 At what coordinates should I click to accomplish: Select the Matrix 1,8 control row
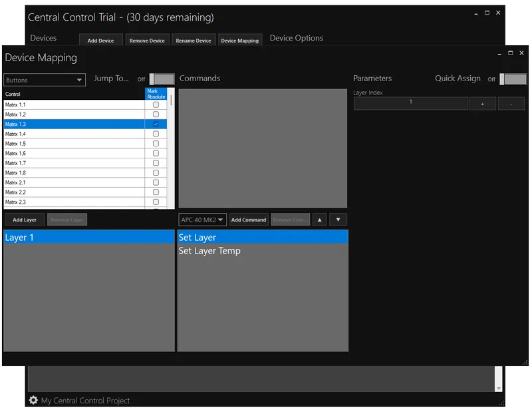point(74,173)
